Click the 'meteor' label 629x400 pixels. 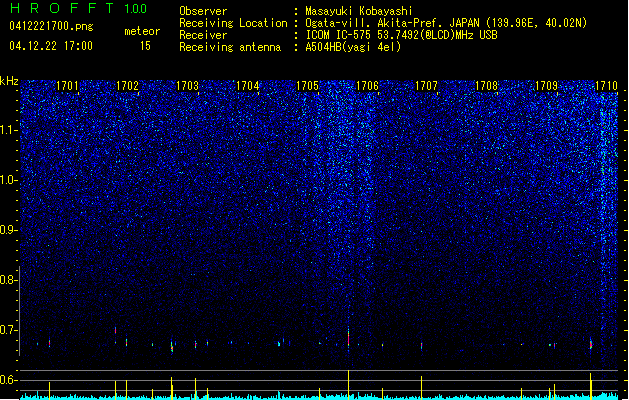click(142, 31)
